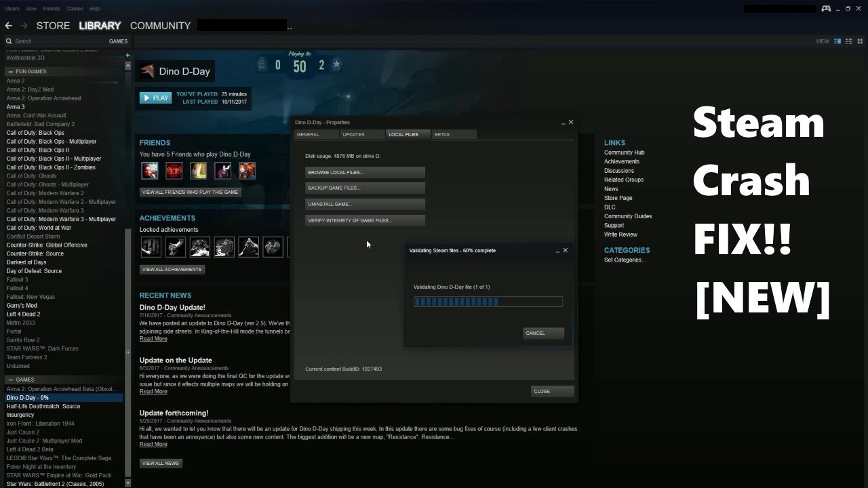Switch to the Updates tab in Properties

[362, 134]
